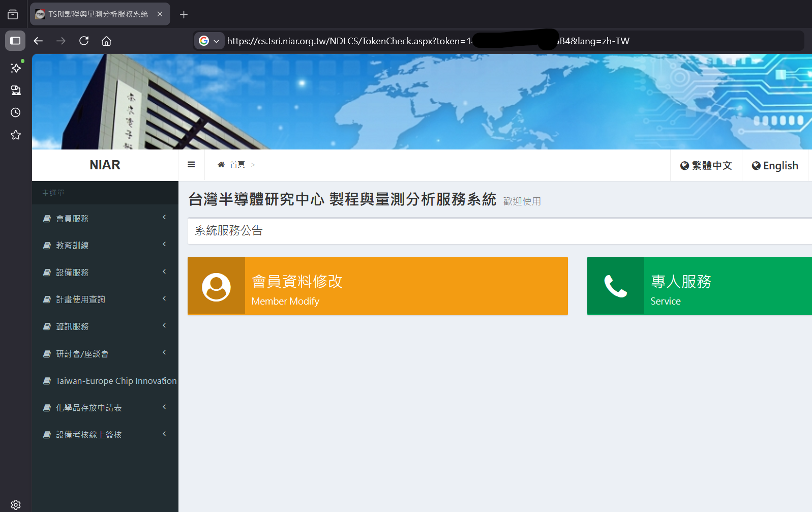812x512 pixels.
Task: Open bookmarks star icon in sidebar
Action: pos(16,135)
